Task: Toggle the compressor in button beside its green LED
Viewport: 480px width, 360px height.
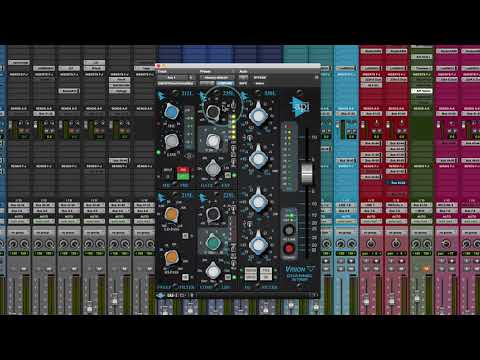Action: pyautogui.click(x=228, y=277)
